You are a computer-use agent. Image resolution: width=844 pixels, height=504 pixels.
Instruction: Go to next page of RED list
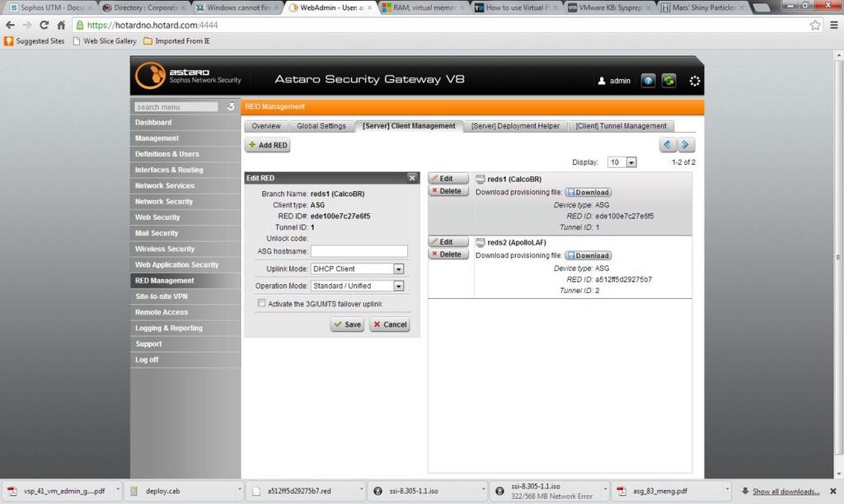[685, 145]
